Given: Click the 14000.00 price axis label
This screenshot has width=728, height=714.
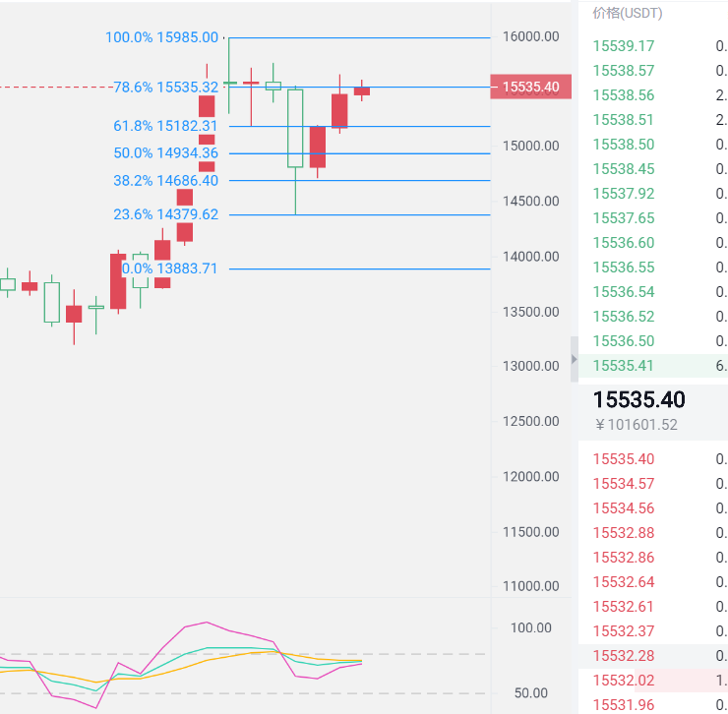Looking at the screenshot, I should pos(530,257).
